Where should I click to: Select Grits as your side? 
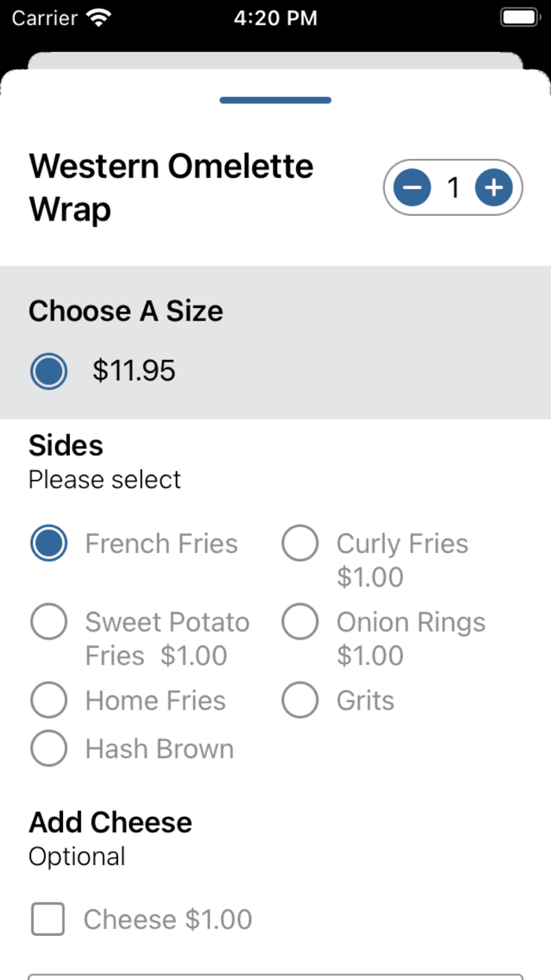(x=300, y=700)
